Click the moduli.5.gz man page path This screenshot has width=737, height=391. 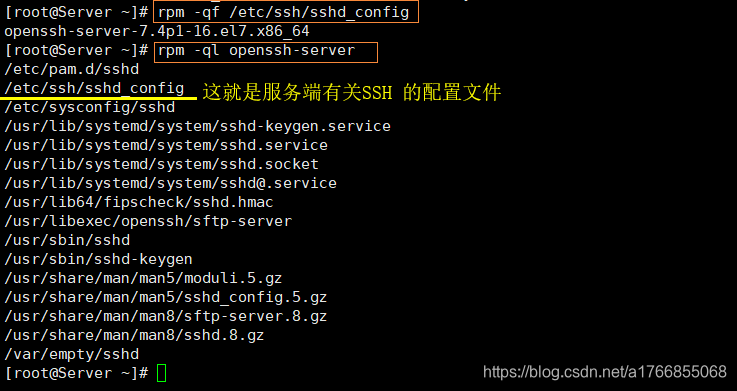coord(143,278)
